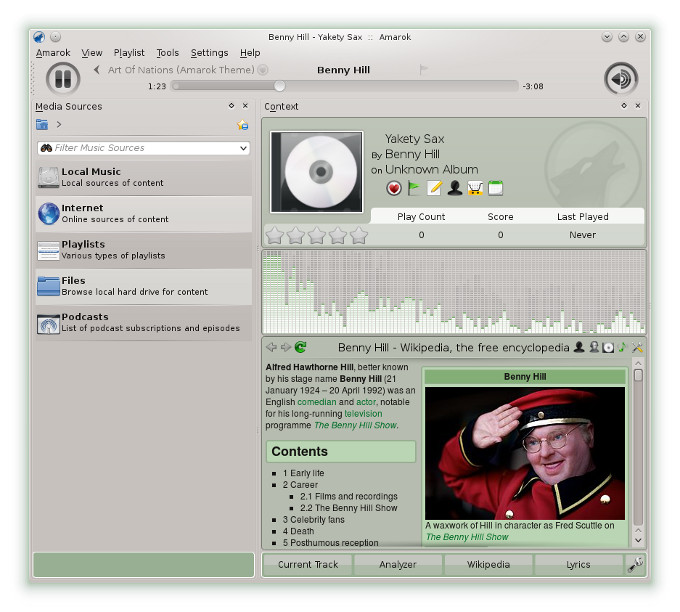Switch to the Lyrics tab
The image size is (680, 612).
tap(578, 564)
